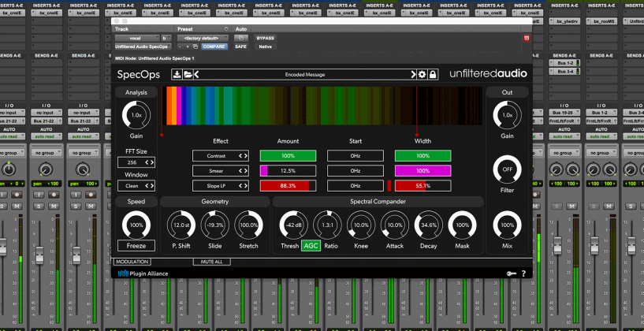
Task: Click the Slope LP Amount 88.3% bar
Action: (x=288, y=186)
